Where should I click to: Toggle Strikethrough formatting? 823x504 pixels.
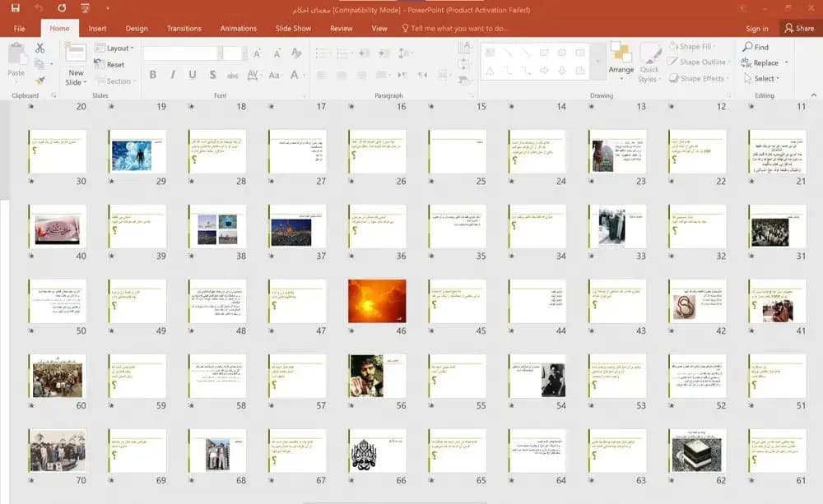pyautogui.click(x=233, y=75)
